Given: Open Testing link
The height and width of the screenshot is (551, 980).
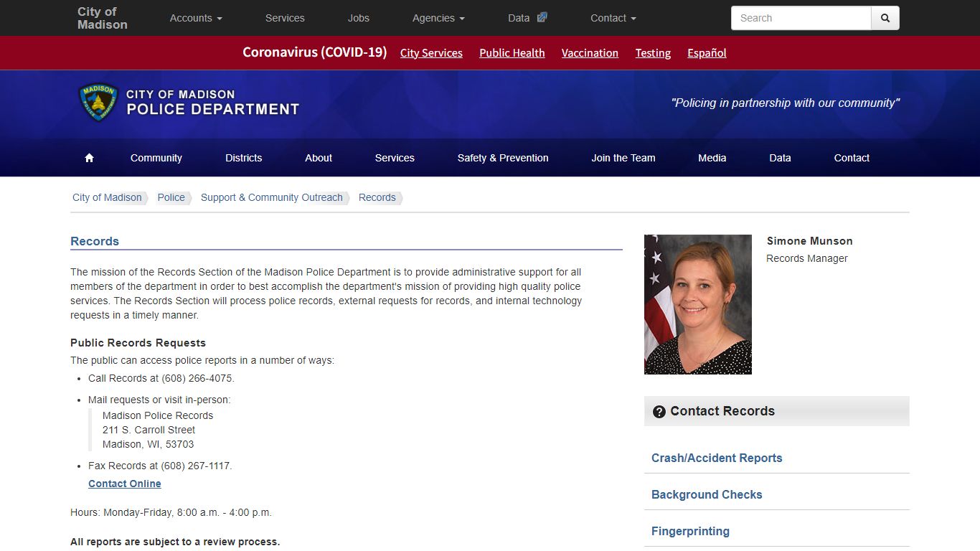Looking at the screenshot, I should [x=653, y=53].
